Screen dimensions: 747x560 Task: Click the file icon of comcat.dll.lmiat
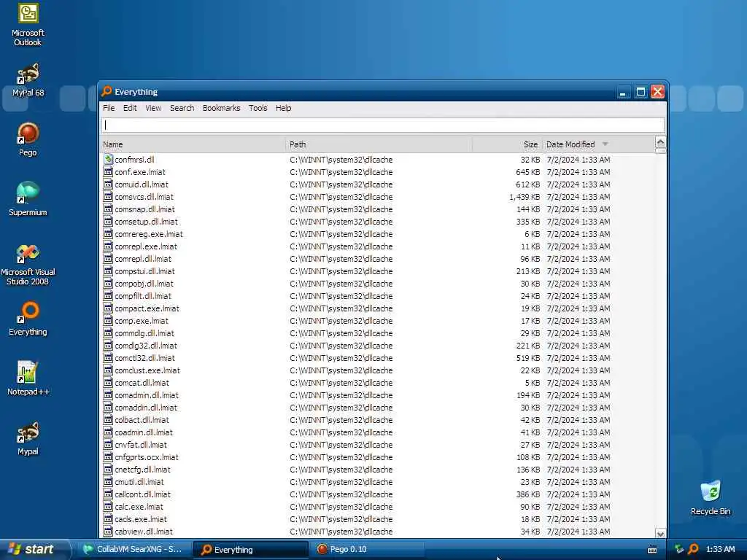pyautogui.click(x=108, y=382)
